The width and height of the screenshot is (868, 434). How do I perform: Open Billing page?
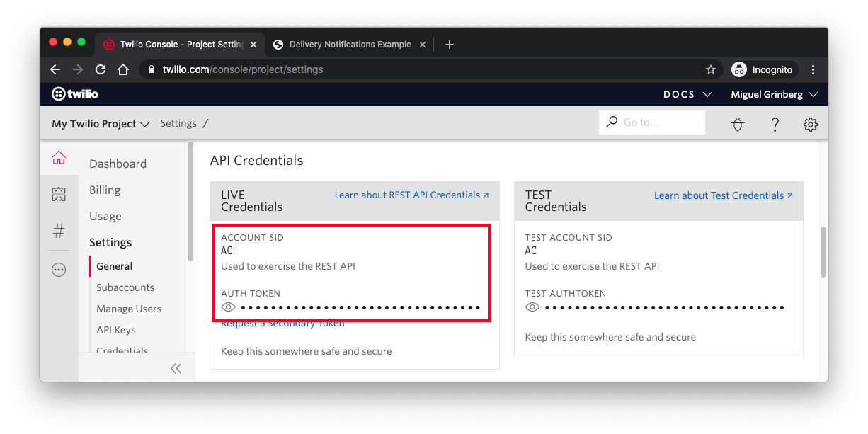105,190
